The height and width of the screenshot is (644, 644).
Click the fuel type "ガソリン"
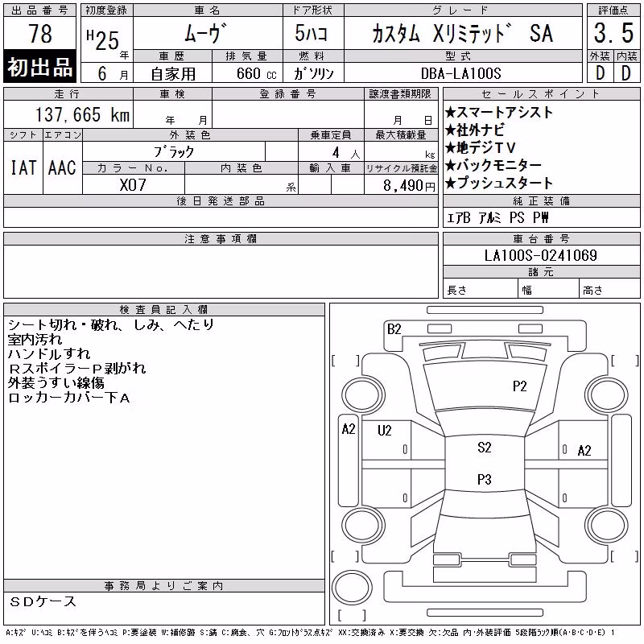pyautogui.click(x=313, y=73)
